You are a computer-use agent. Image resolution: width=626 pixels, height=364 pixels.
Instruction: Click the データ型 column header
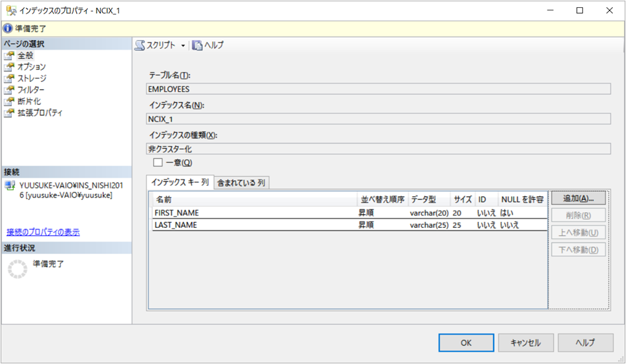click(x=429, y=199)
